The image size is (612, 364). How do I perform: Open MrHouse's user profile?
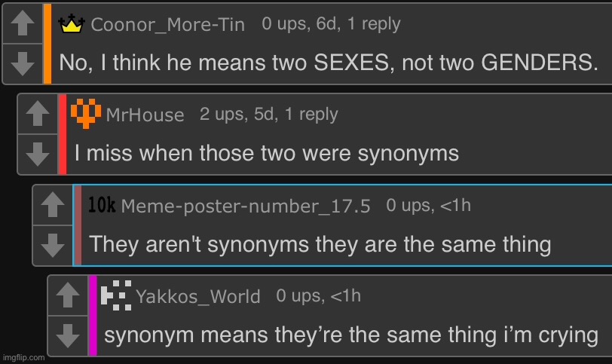pyautogui.click(x=145, y=115)
